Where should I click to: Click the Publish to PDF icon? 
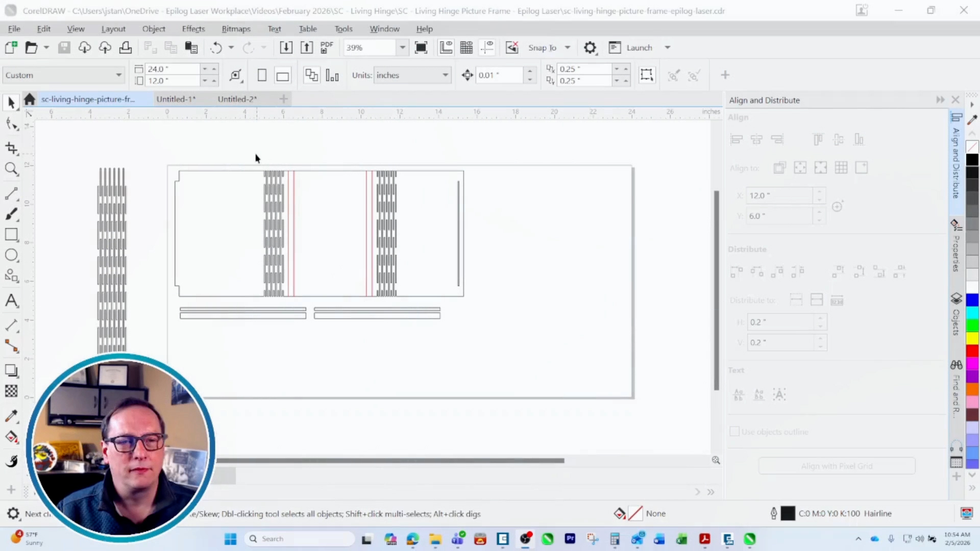click(x=327, y=47)
